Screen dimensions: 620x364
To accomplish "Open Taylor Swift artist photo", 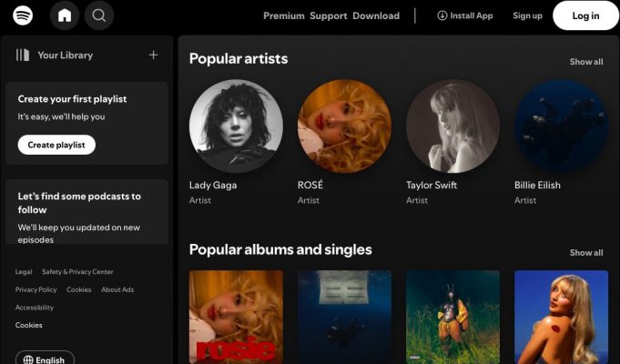I will [452, 126].
